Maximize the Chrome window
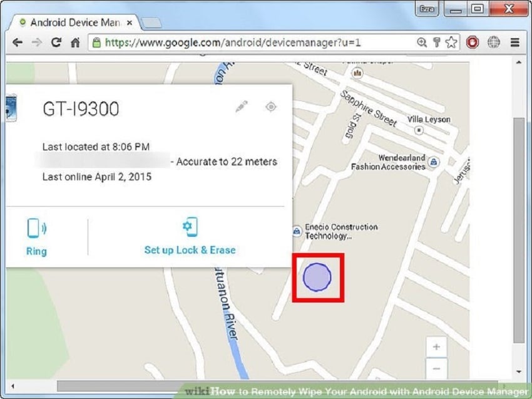The image size is (532, 399). (x=478, y=9)
